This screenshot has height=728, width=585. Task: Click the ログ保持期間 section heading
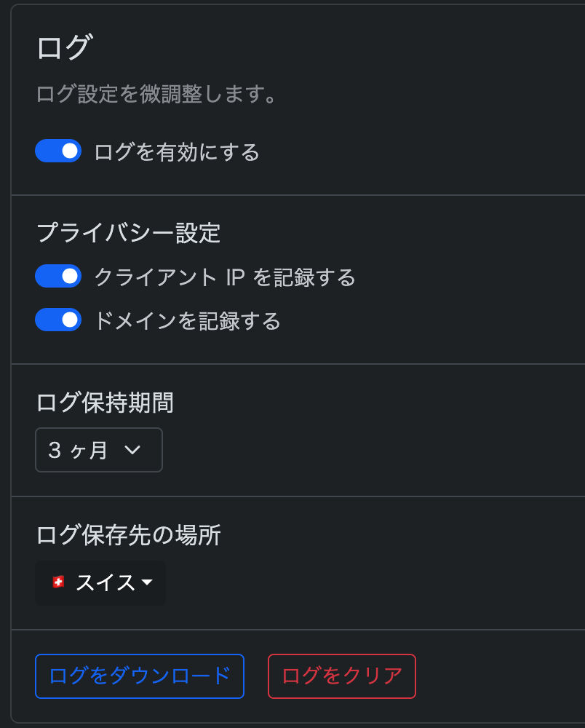[x=105, y=402]
